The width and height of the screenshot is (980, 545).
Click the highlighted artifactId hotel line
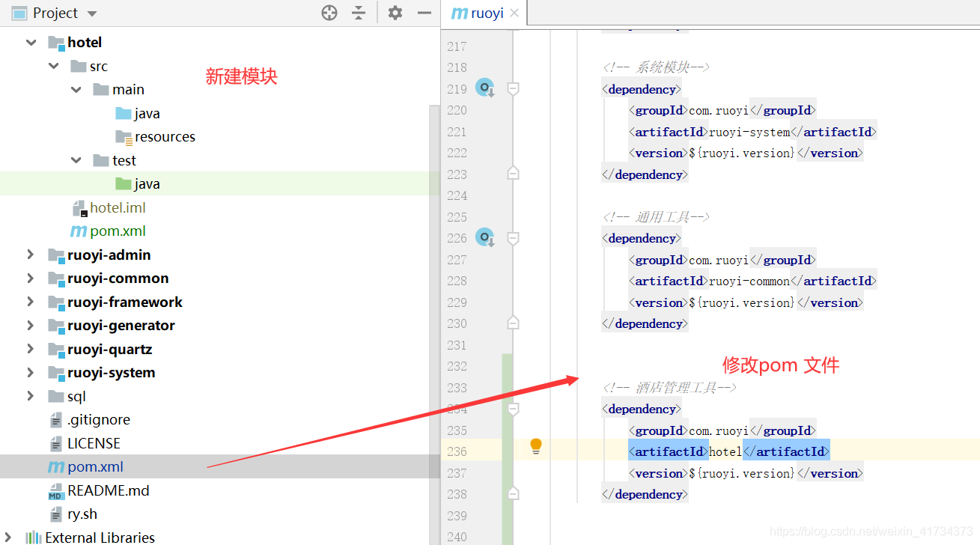point(729,451)
